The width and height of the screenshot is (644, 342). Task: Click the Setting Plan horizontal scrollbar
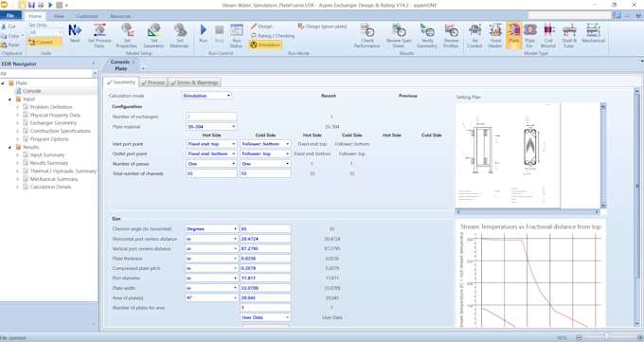click(528, 211)
